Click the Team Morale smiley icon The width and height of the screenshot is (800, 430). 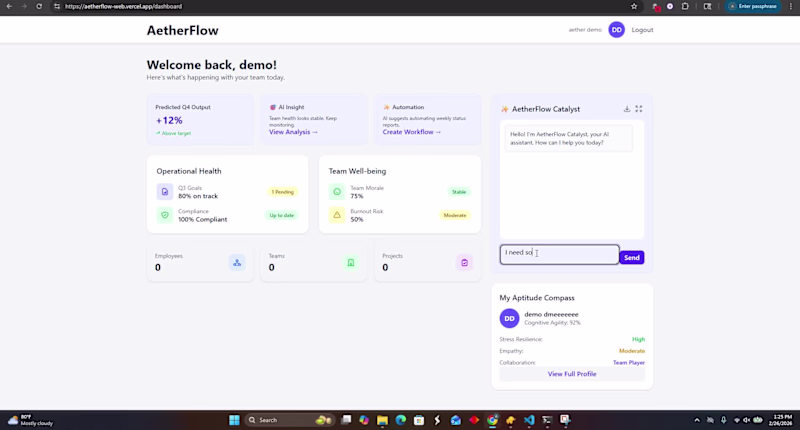pos(337,192)
